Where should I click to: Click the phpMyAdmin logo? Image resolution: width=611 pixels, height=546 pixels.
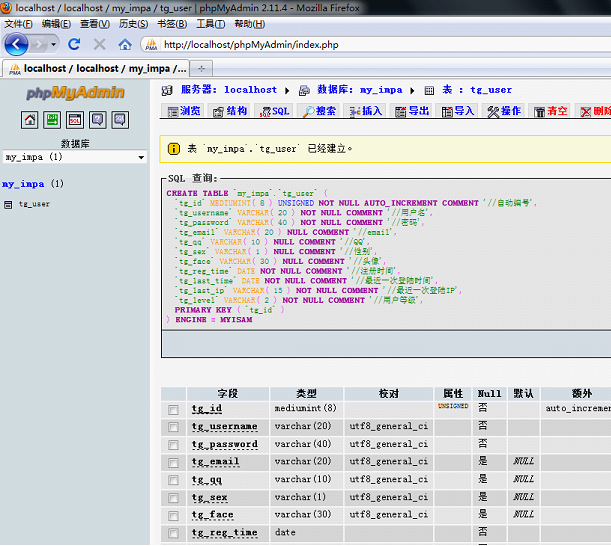coord(75,93)
